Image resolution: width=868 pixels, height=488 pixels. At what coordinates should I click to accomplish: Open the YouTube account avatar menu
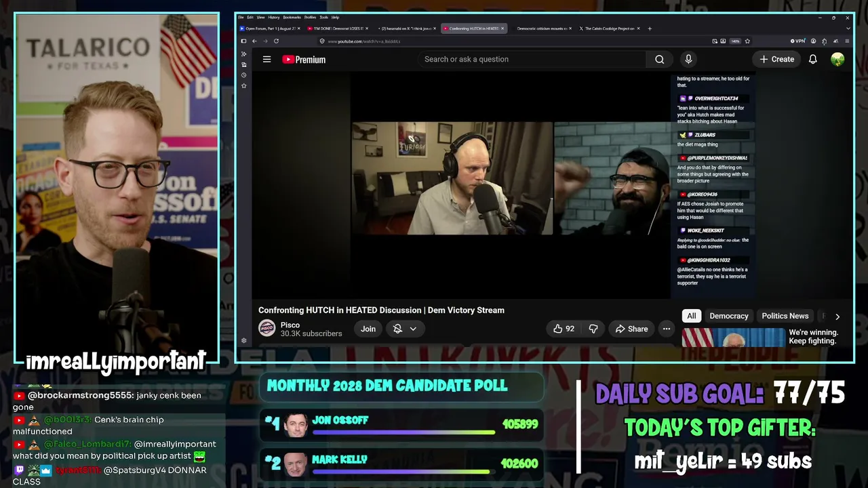point(837,60)
